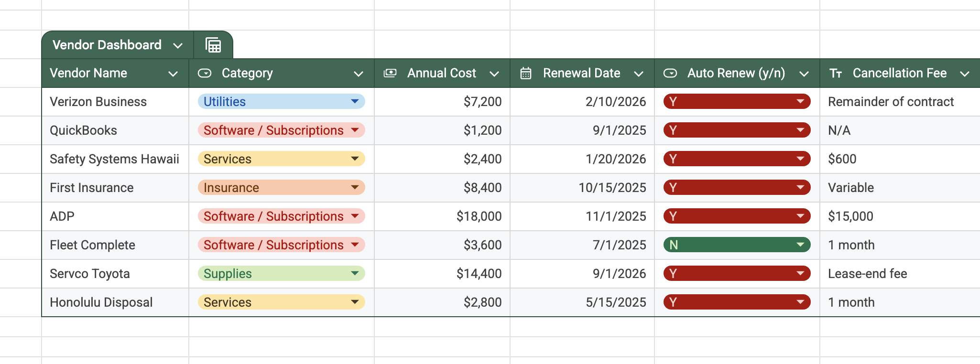Select the Vendor Dashboard table title

coord(107,45)
